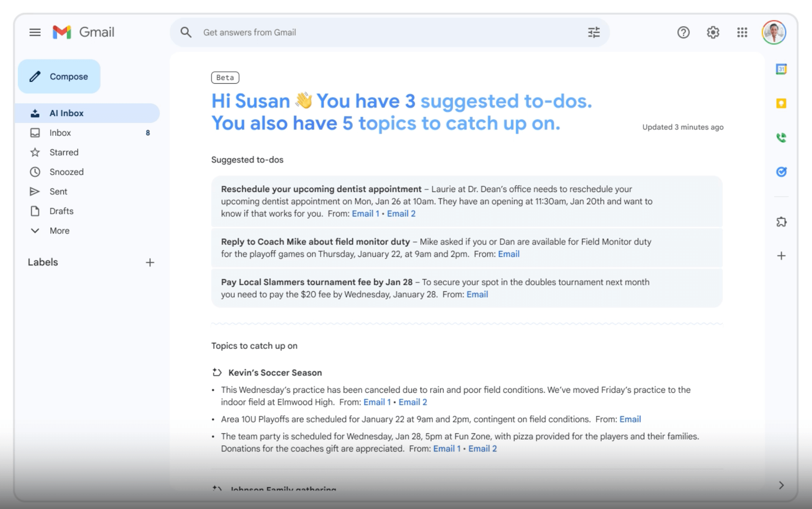The width and height of the screenshot is (812, 509).
Task: Select the Starred folder
Action: [64, 152]
